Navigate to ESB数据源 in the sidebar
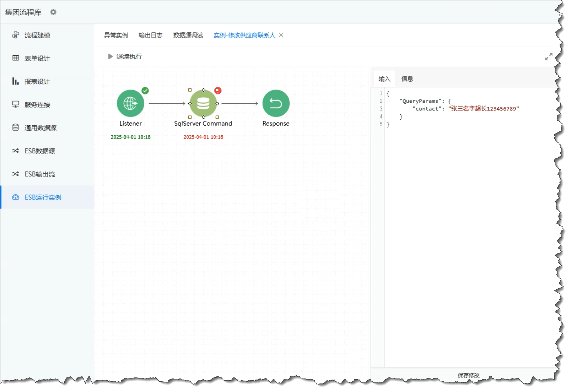This screenshot has width=571, height=392. pos(39,151)
